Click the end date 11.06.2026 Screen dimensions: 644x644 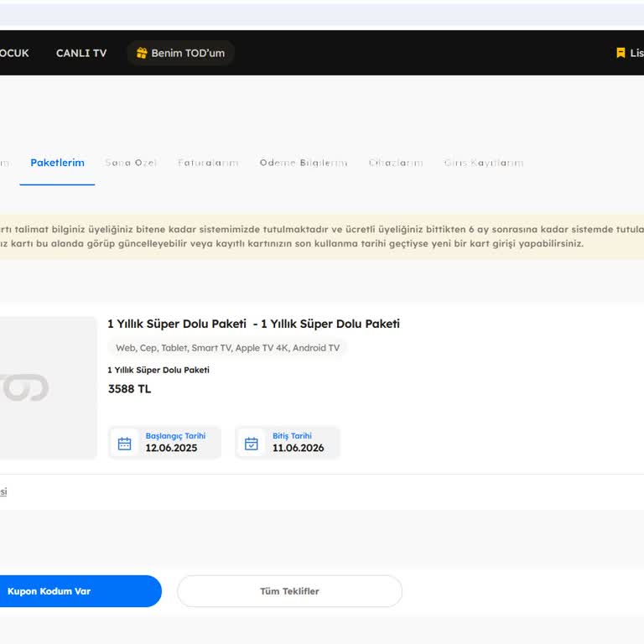pos(298,448)
